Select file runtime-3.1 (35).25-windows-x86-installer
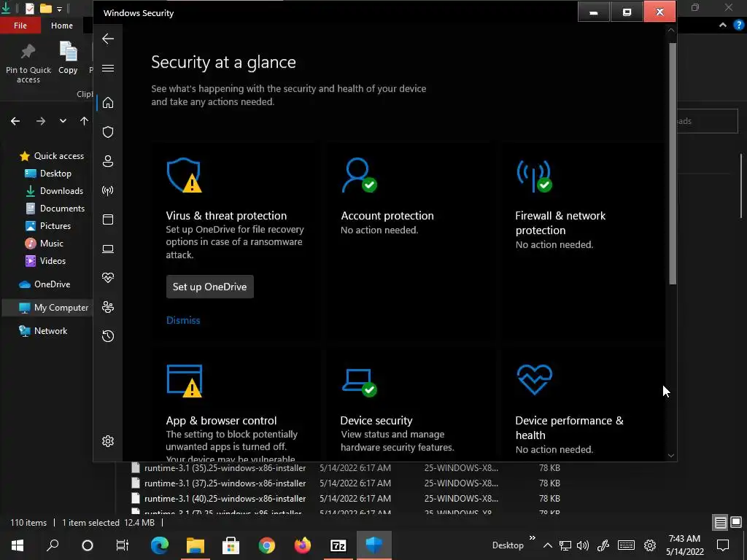This screenshot has height=560, width=747. coord(225,468)
